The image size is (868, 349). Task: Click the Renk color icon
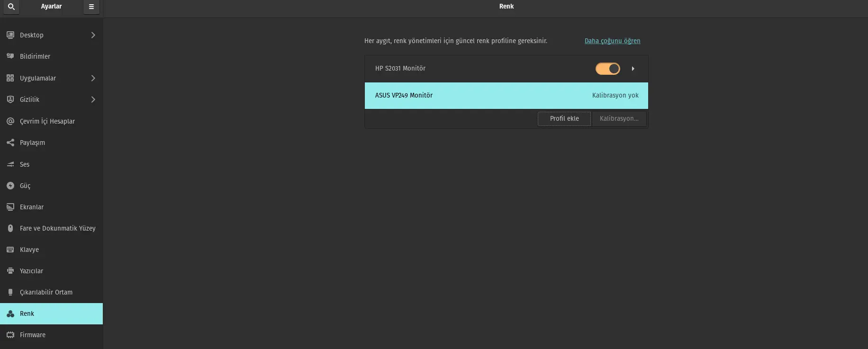10,313
